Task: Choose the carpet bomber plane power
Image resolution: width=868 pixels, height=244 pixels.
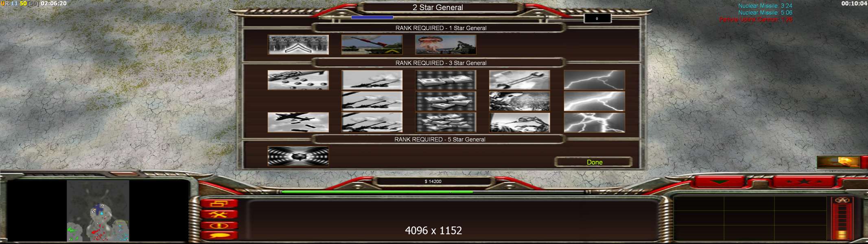Action: [298, 122]
